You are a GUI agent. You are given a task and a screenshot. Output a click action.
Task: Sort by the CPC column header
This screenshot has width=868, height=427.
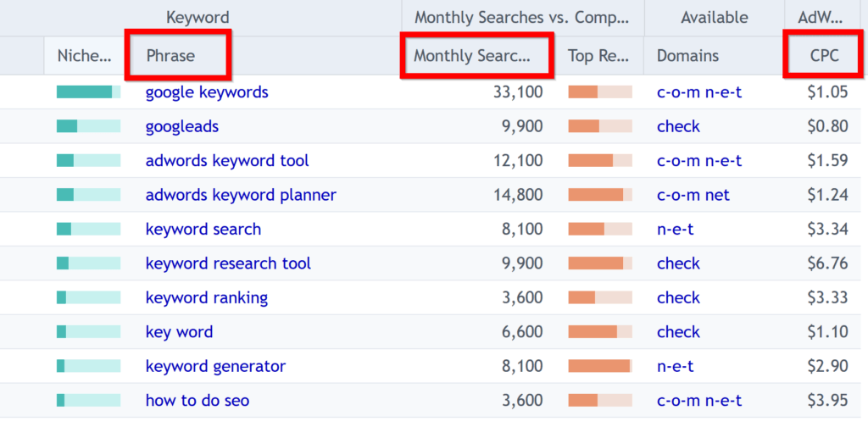pos(824,56)
